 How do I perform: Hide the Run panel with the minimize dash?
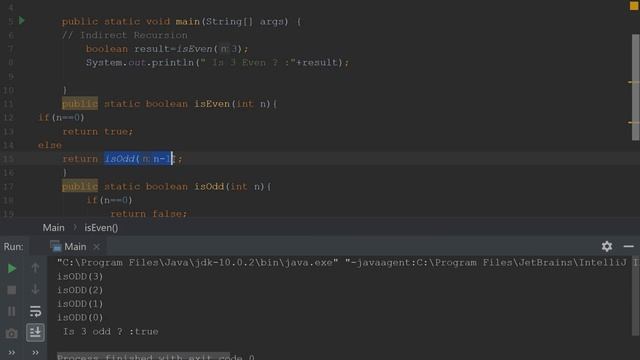629,247
